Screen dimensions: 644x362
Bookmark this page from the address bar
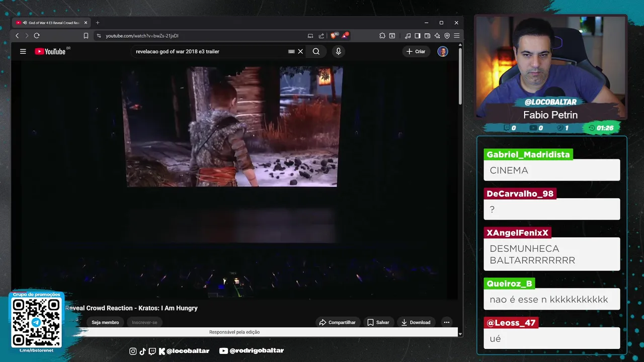86,36
